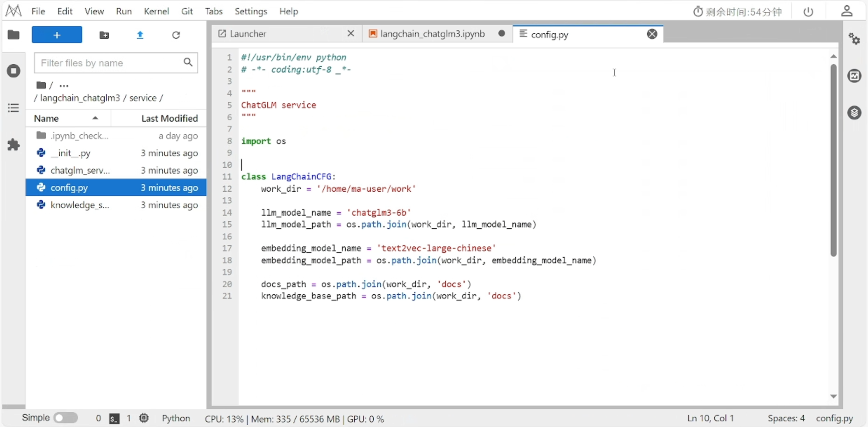Navigate to service breadcrumb folder
This screenshot has width=868, height=427.
tap(142, 98)
